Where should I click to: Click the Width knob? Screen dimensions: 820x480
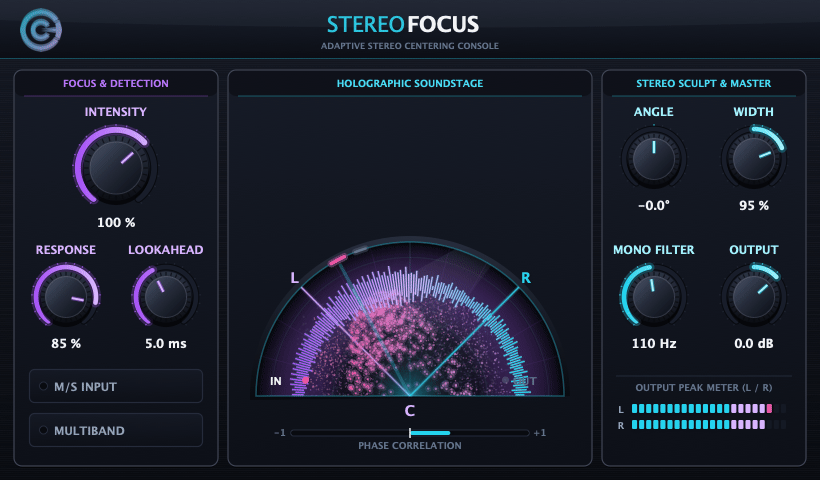click(x=754, y=158)
